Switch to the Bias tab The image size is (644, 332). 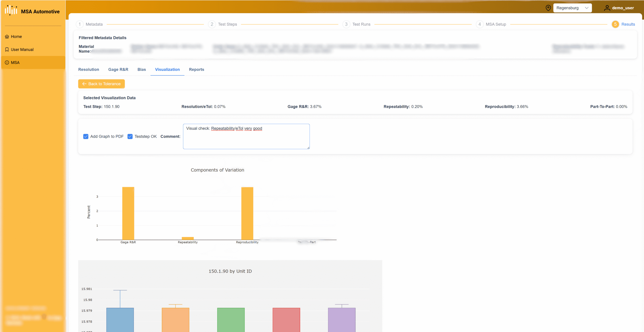pos(142,69)
